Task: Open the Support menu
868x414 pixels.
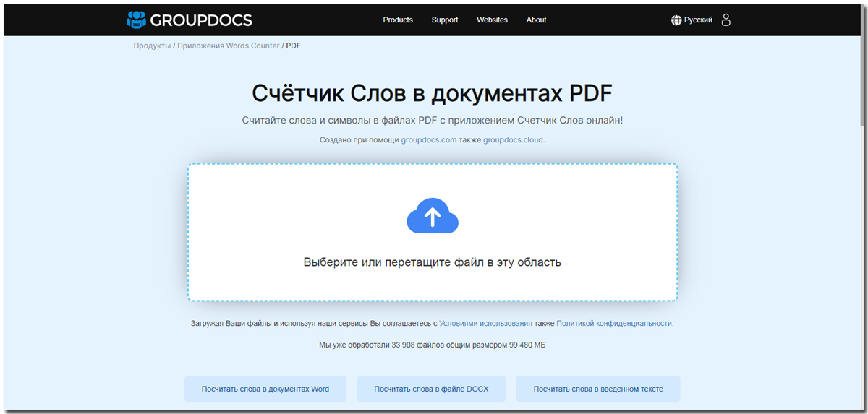Action: pyautogui.click(x=445, y=20)
